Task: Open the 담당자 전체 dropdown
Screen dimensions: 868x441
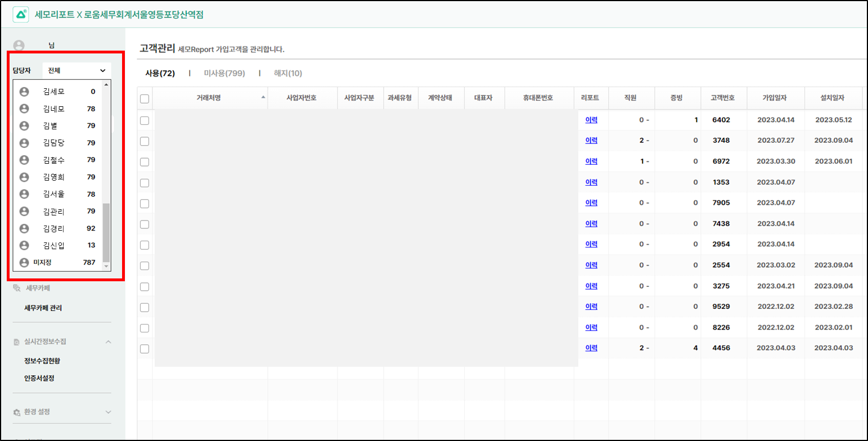Action: tap(77, 70)
